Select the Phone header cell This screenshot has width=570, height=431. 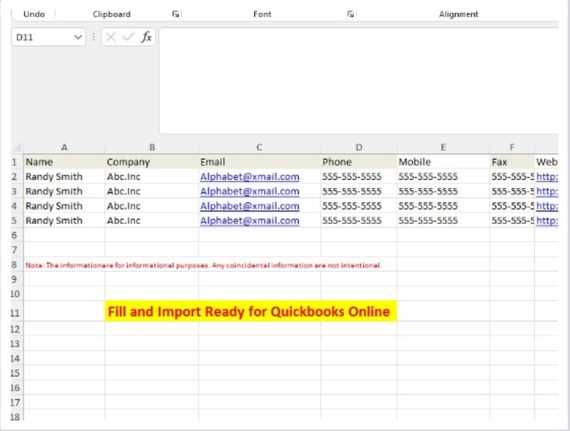359,162
